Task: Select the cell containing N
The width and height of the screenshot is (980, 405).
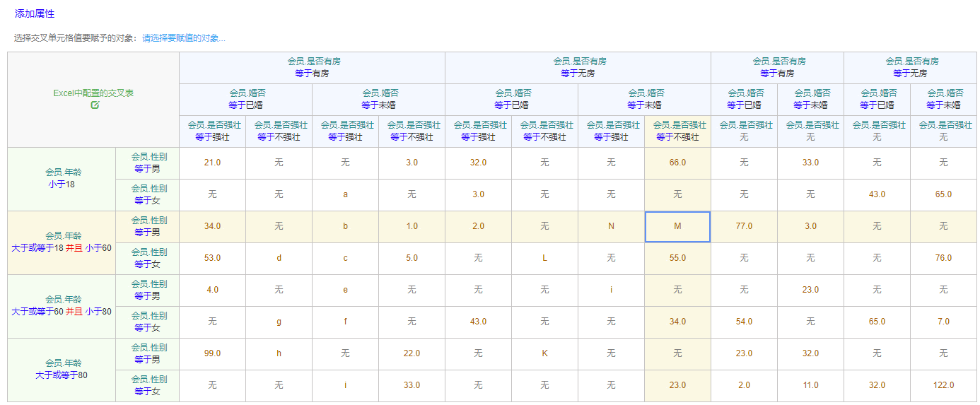Action: (x=611, y=227)
